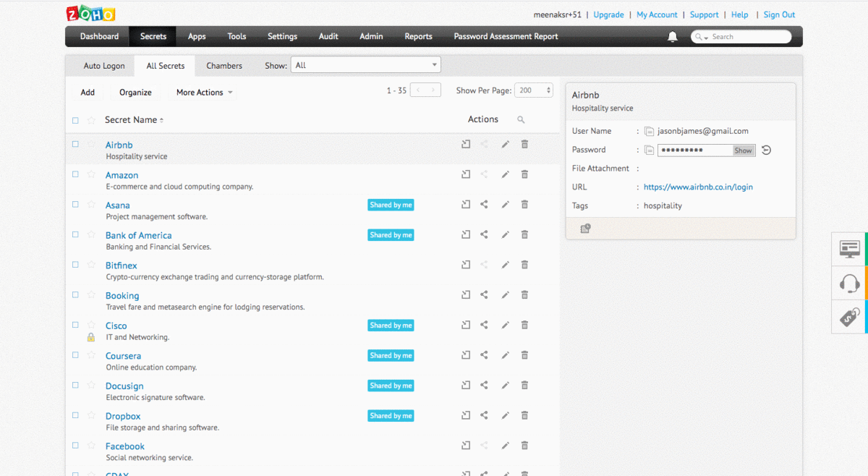Open the More Actions dropdown

tap(204, 93)
